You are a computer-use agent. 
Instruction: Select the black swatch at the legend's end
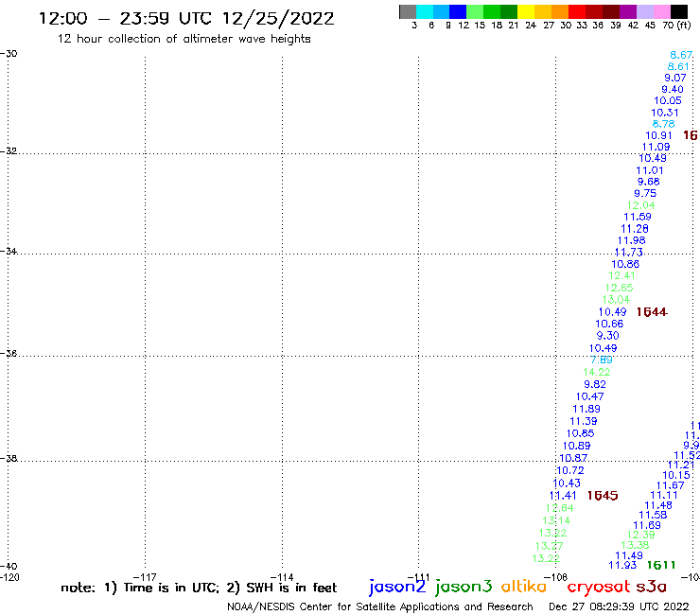pos(678,11)
